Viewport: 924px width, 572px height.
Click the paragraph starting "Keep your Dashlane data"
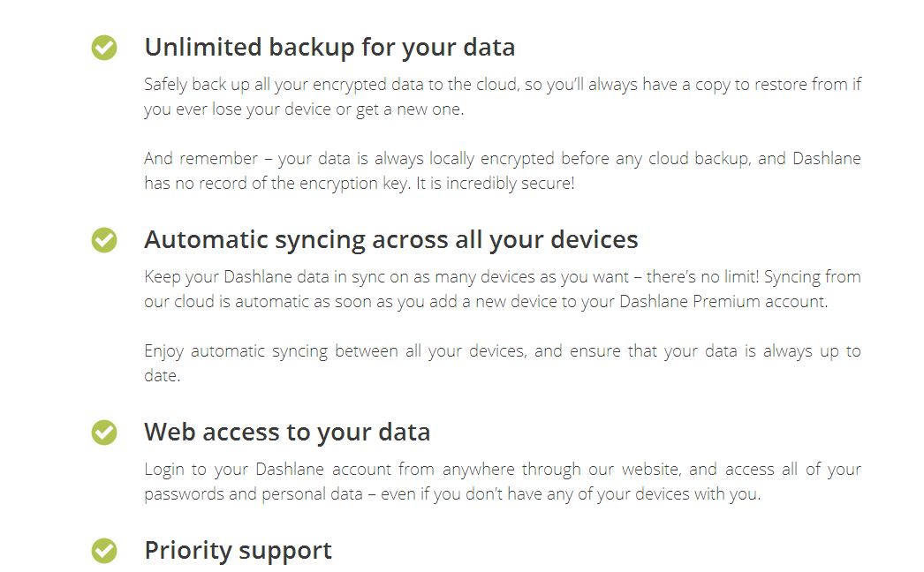coord(502,289)
